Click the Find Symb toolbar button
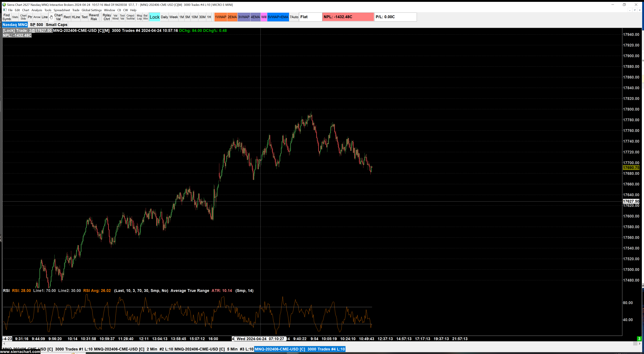 (7, 17)
